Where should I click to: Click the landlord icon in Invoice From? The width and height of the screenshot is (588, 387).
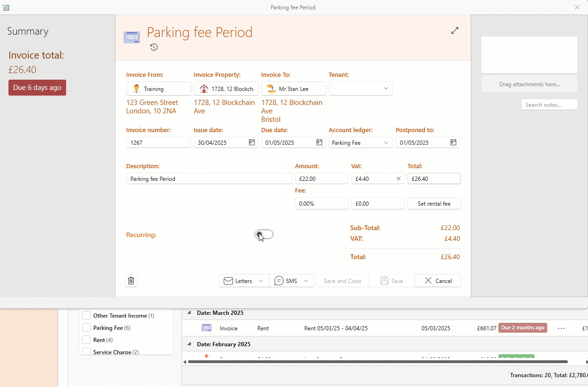(136, 89)
